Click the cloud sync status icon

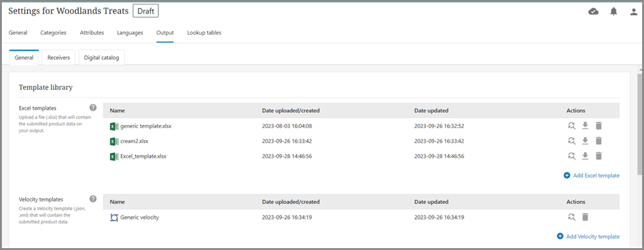593,11
